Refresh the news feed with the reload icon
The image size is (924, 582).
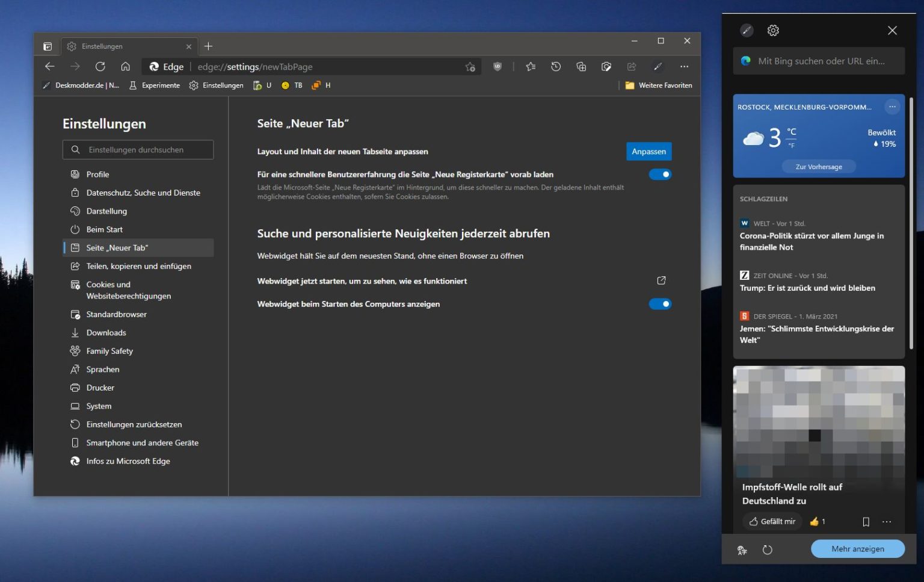pyautogui.click(x=768, y=549)
